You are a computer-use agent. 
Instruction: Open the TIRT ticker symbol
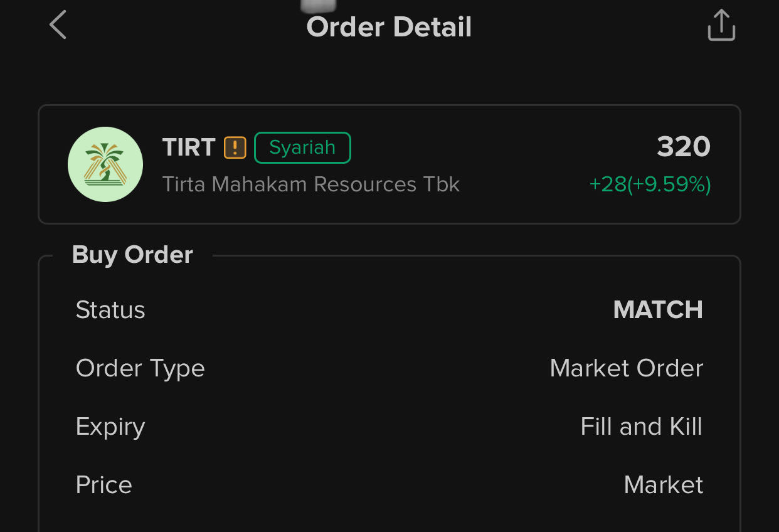point(189,147)
